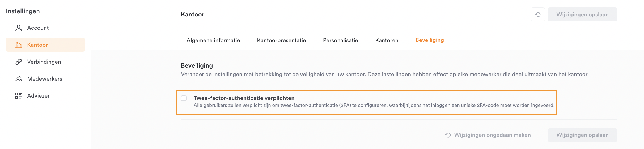Click the Account person icon in sidebar
This screenshot has width=644, height=149.
(19, 28)
